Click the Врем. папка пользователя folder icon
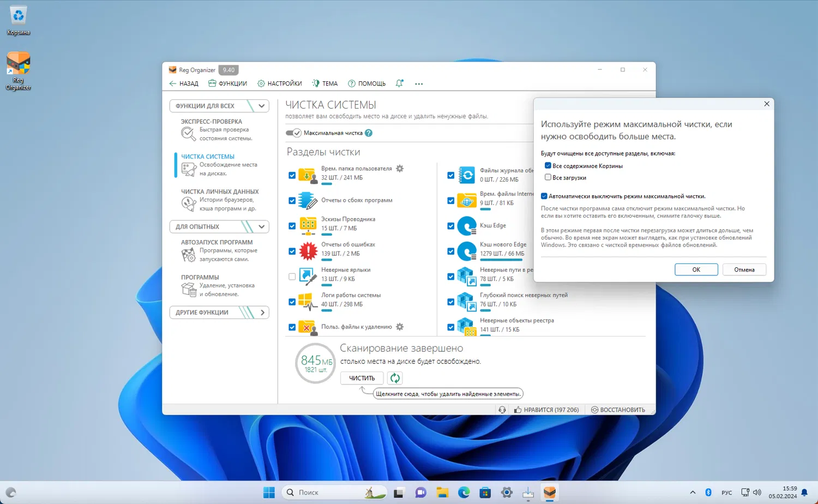 point(308,175)
